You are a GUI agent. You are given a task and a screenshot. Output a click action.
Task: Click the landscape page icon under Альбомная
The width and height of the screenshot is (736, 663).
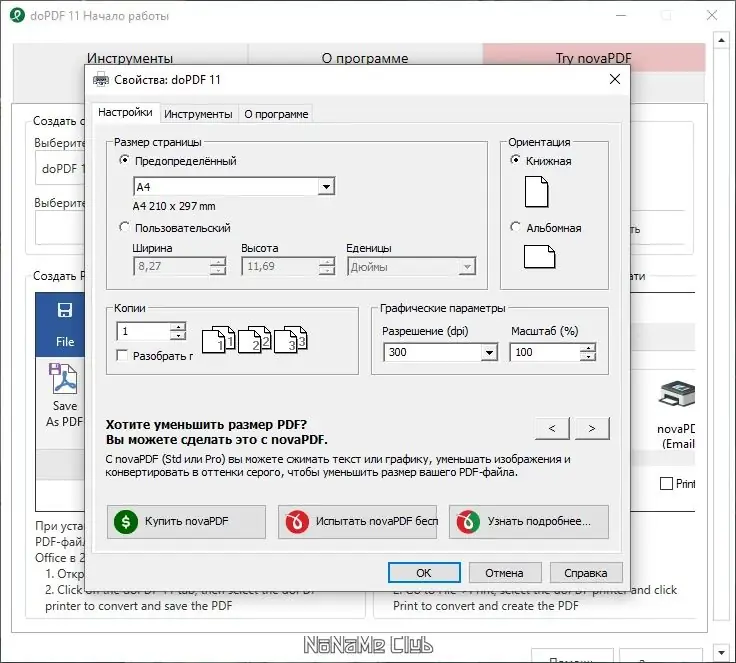click(x=539, y=256)
